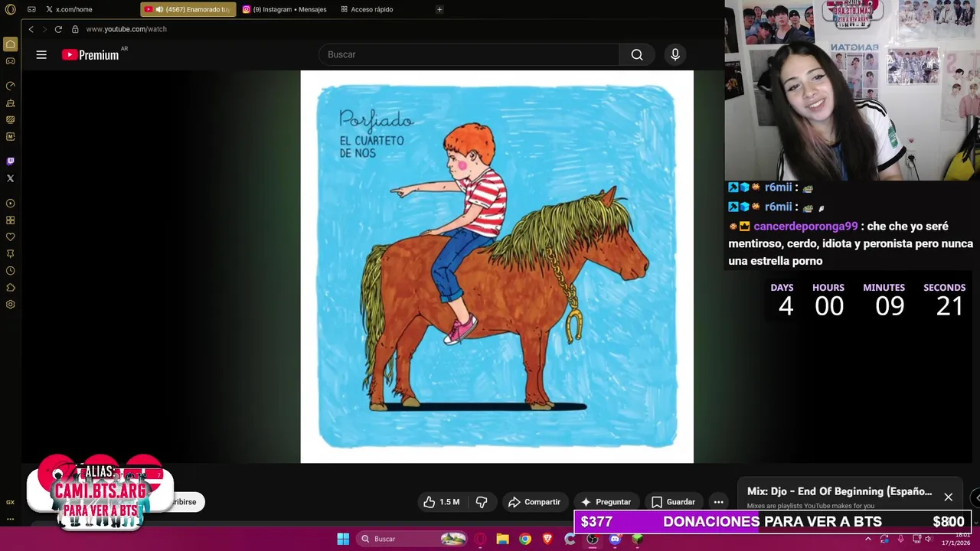Click the Buscar search field on YouTube
The height and width of the screenshot is (551, 980).
469,54
